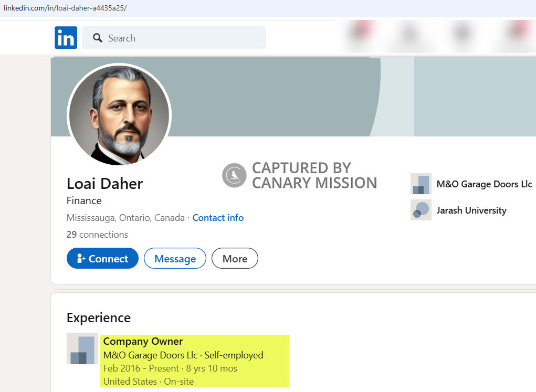Click the browser address bar URL
The height and width of the screenshot is (392, 536).
pos(66,8)
